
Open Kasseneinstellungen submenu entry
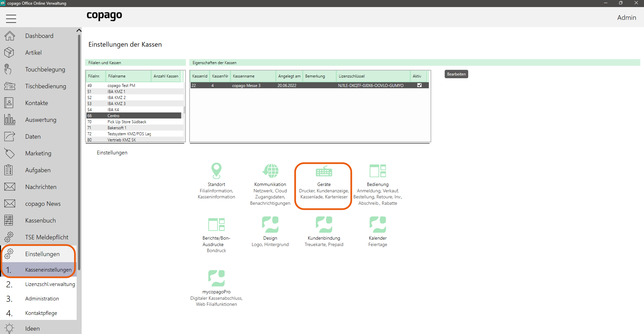coord(39,270)
